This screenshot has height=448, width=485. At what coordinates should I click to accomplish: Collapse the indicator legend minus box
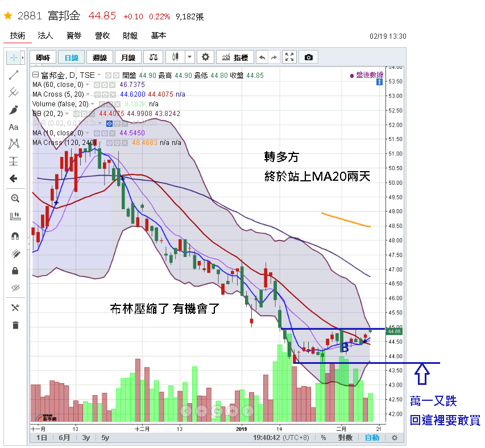[x=35, y=74]
